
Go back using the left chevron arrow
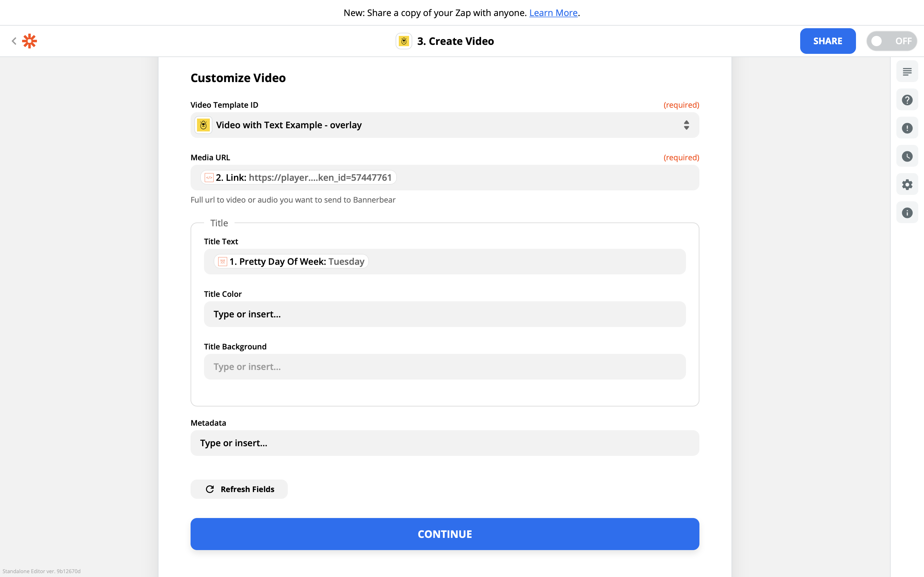(14, 41)
